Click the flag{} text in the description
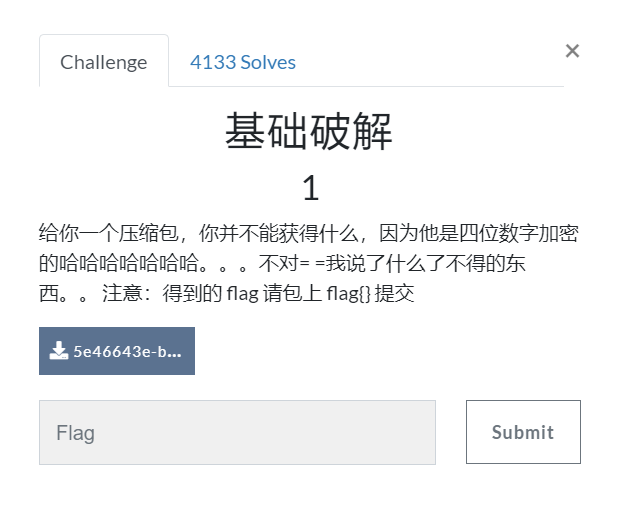 pyautogui.click(x=348, y=293)
